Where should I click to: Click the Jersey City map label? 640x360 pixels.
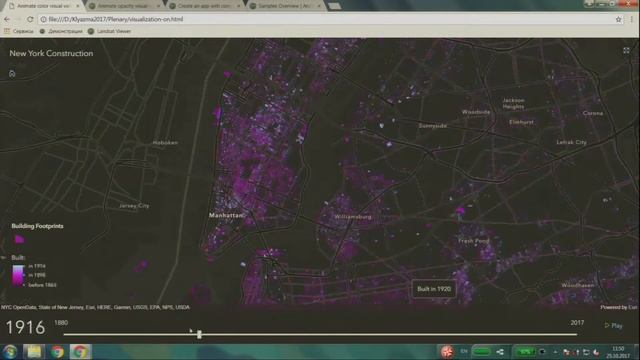(x=134, y=205)
